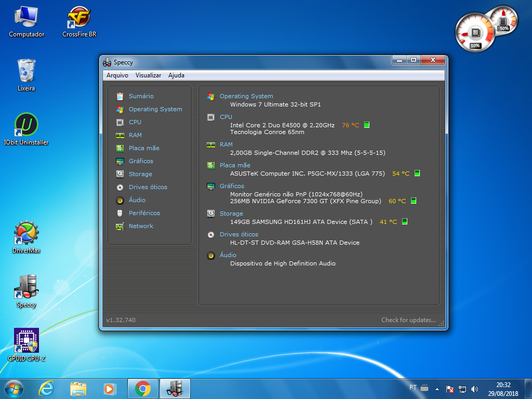
Task: Select the IObit Uninstaller desktop shortcut
Action: 26,129
